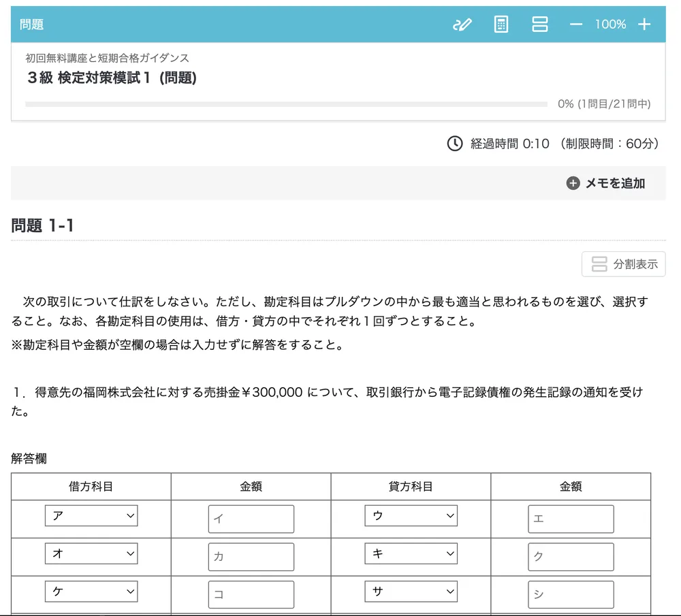This screenshot has width=681, height=616.
Task: Click the first 金額 column header
Action: click(251, 486)
